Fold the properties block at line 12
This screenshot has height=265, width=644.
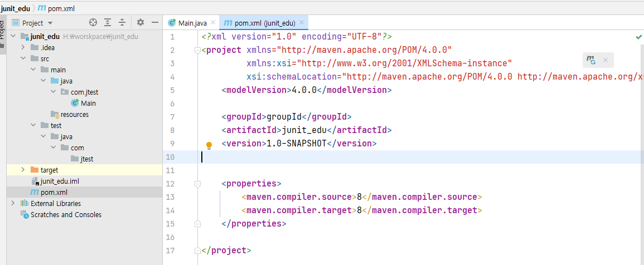pos(197,183)
